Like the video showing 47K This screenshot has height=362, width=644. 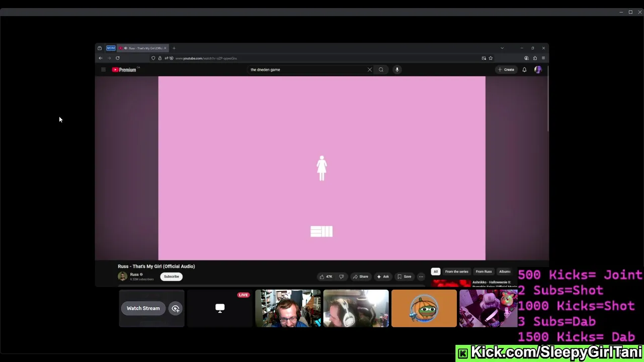[x=326, y=277]
